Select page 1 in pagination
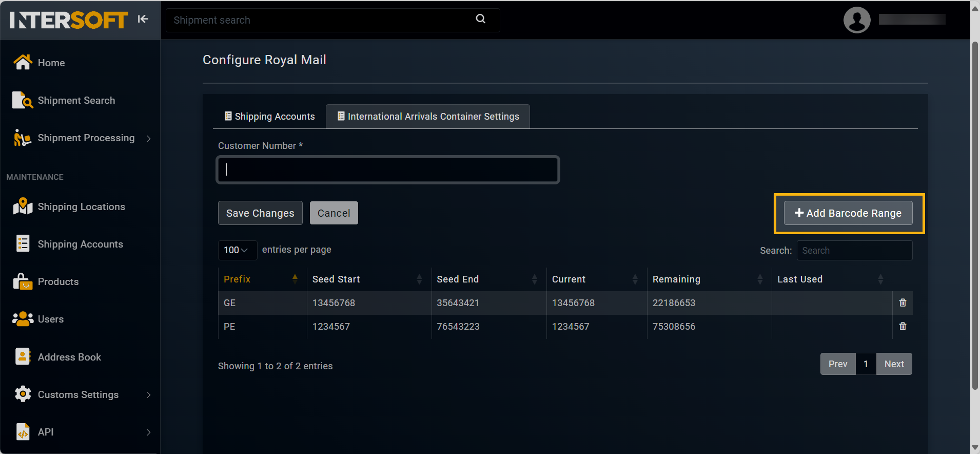 866,364
